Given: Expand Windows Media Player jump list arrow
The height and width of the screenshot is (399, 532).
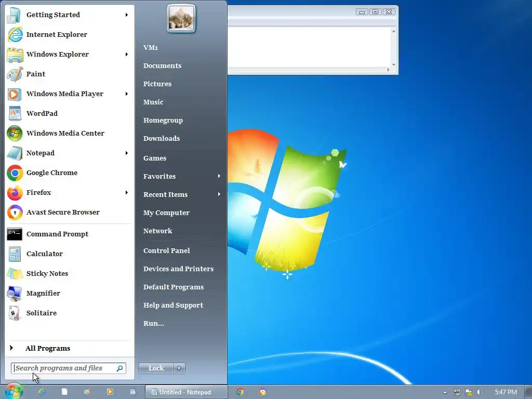Looking at the screenshot, I should pyautogui.click(x=127, y=94).
